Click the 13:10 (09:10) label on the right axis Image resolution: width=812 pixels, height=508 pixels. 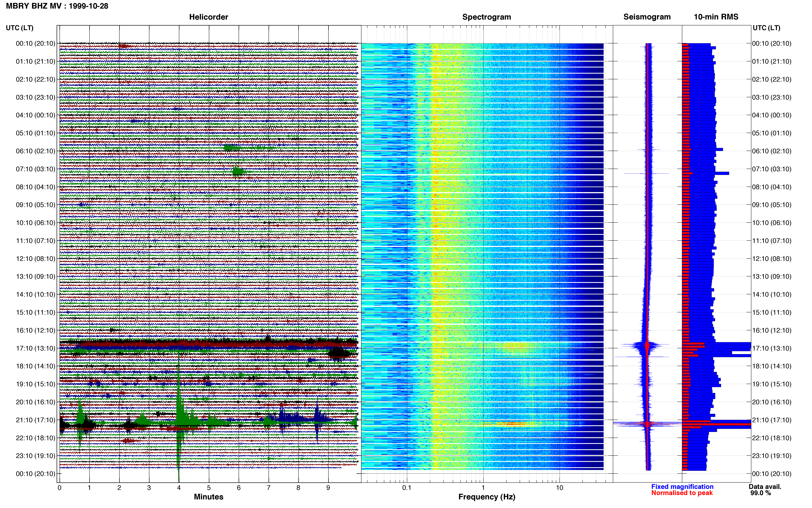(x=772, y=277)
